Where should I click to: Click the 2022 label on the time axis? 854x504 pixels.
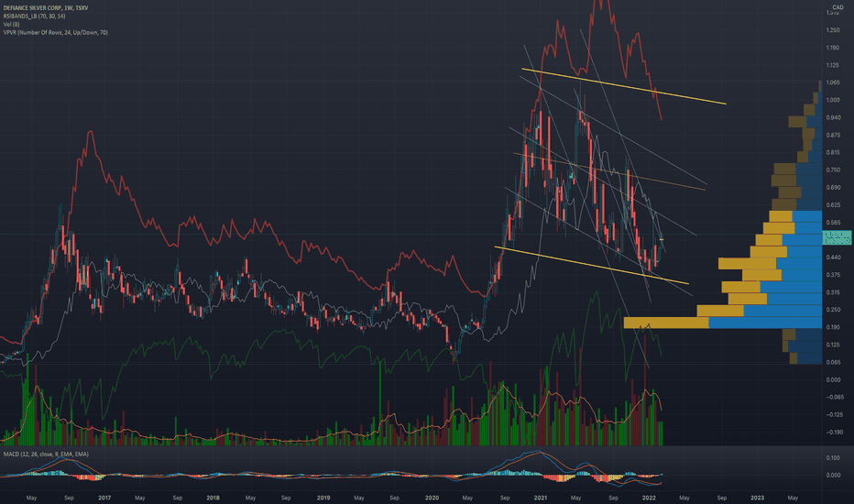(649, 498)
